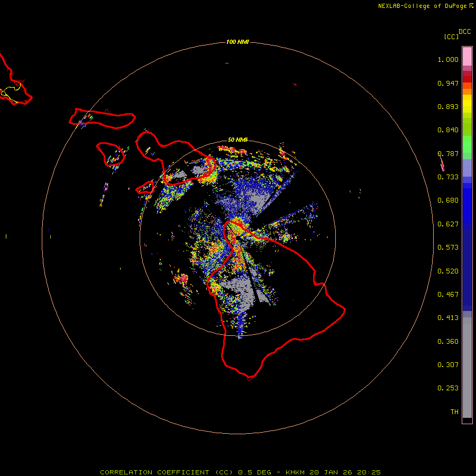476x476 pixels.
Task: Click the 50 NMI range ring label
Action: tap(237, 140)
